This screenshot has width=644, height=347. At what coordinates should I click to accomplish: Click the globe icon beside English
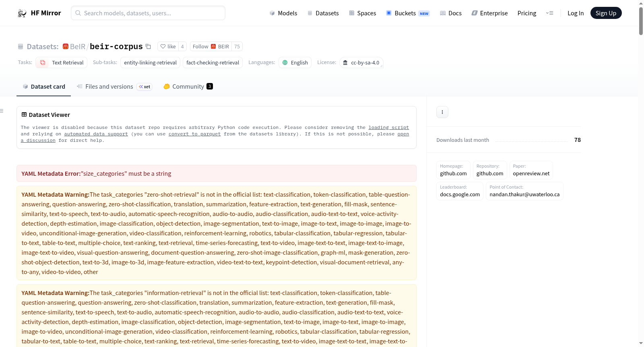[x=285, y=62]
